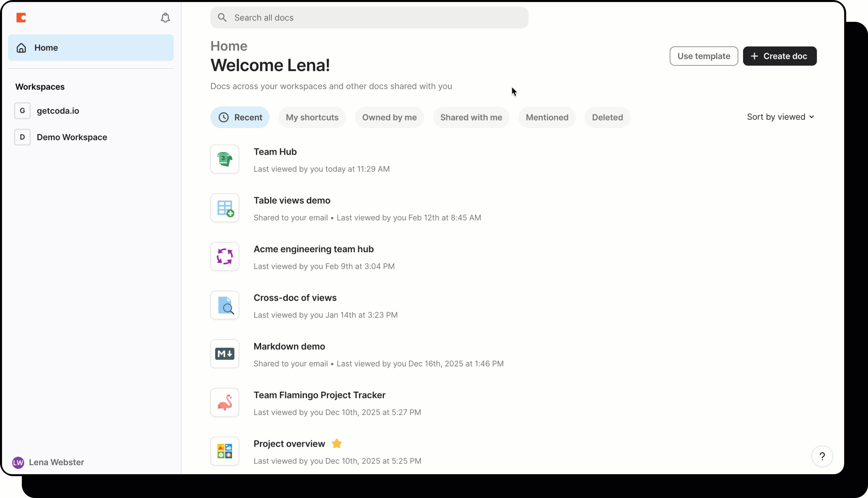This screenshot has width=868, height=498.
Task: Open the Demo Workspace from the sidebar
Action: pyautogui.click(x=72, y=137)
